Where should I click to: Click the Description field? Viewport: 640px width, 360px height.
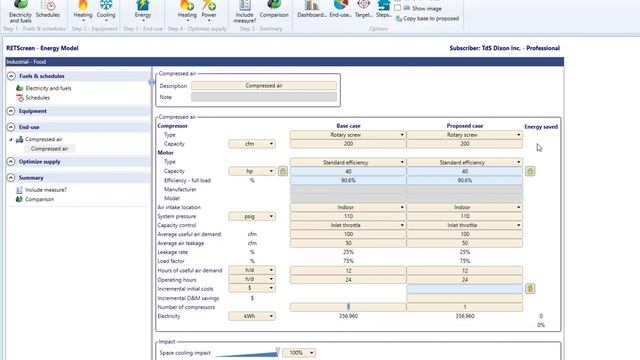coord(264,86)
